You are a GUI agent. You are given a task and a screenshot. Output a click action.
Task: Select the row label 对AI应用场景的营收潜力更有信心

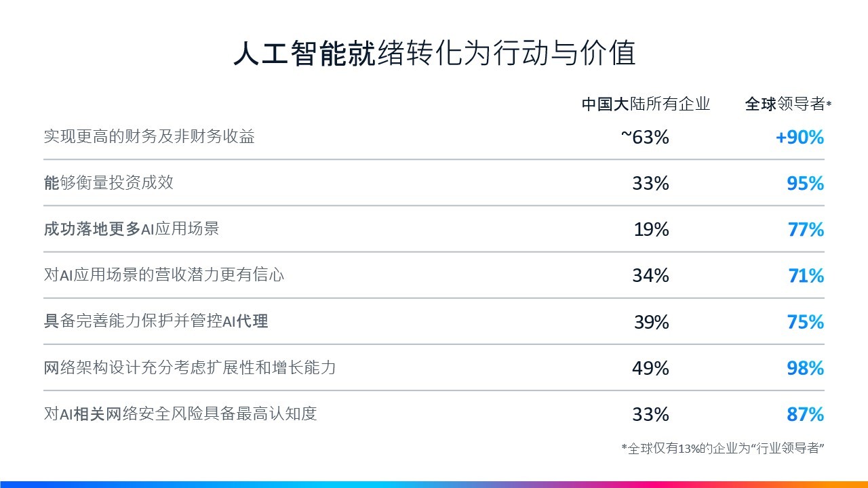164,274
